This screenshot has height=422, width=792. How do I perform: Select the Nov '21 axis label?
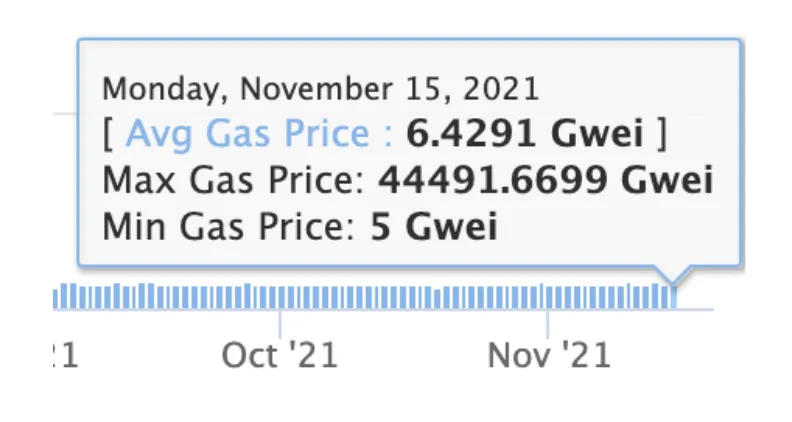(549, 355)
